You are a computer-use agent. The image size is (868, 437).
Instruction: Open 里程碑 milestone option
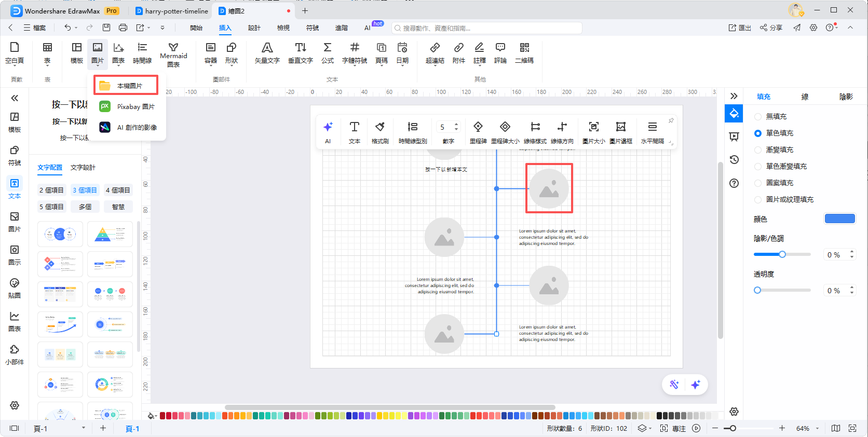[x=478, y=132]
